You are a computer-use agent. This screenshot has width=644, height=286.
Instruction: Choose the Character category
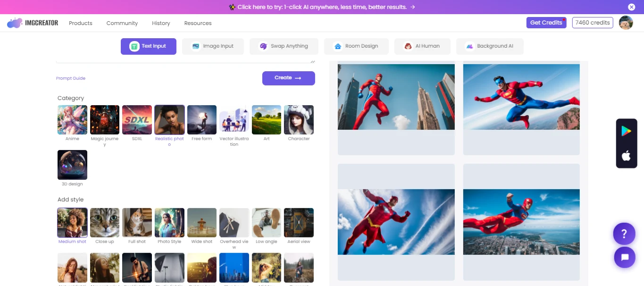click(299, 120)
